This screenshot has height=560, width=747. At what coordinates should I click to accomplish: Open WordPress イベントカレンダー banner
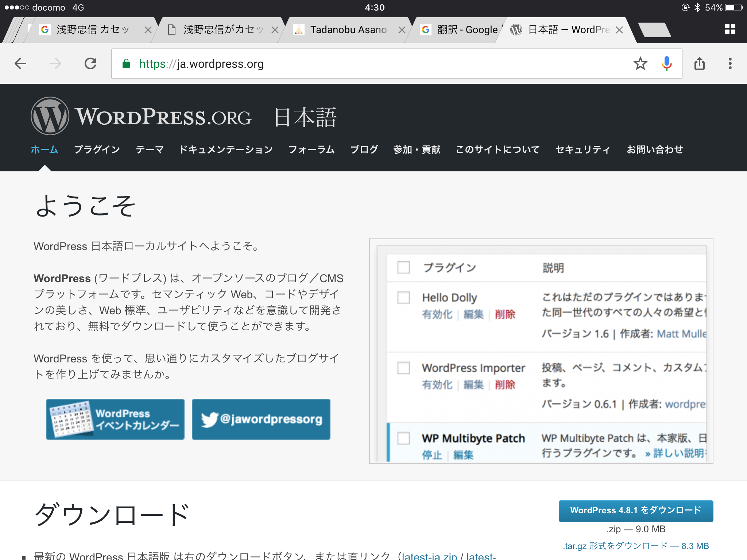point(115,419)
